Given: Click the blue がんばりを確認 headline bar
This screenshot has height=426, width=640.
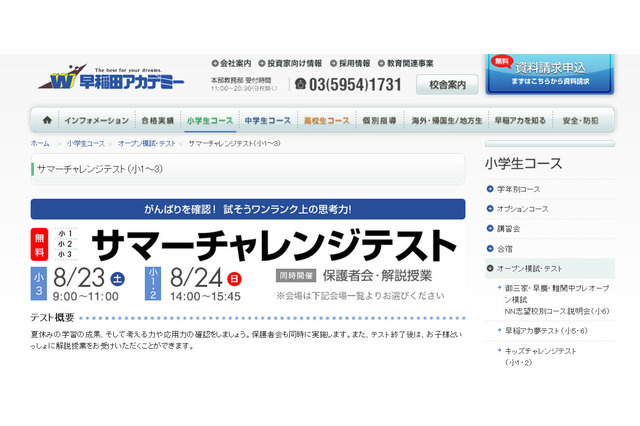Looking at the screenshot, I should click(248, 209).
